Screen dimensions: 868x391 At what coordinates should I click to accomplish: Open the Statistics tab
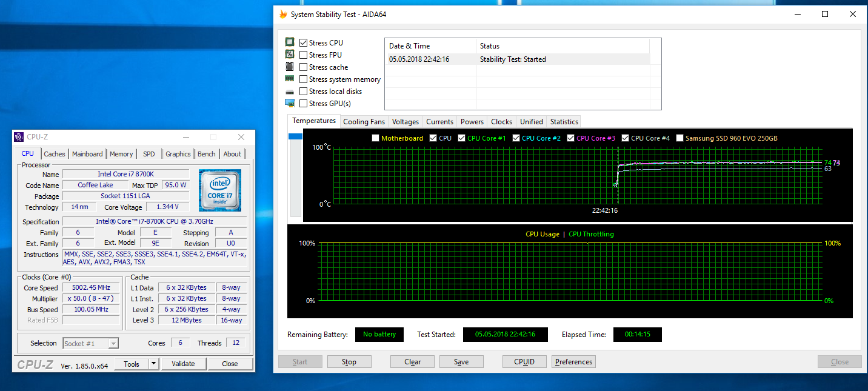(564, 121)
